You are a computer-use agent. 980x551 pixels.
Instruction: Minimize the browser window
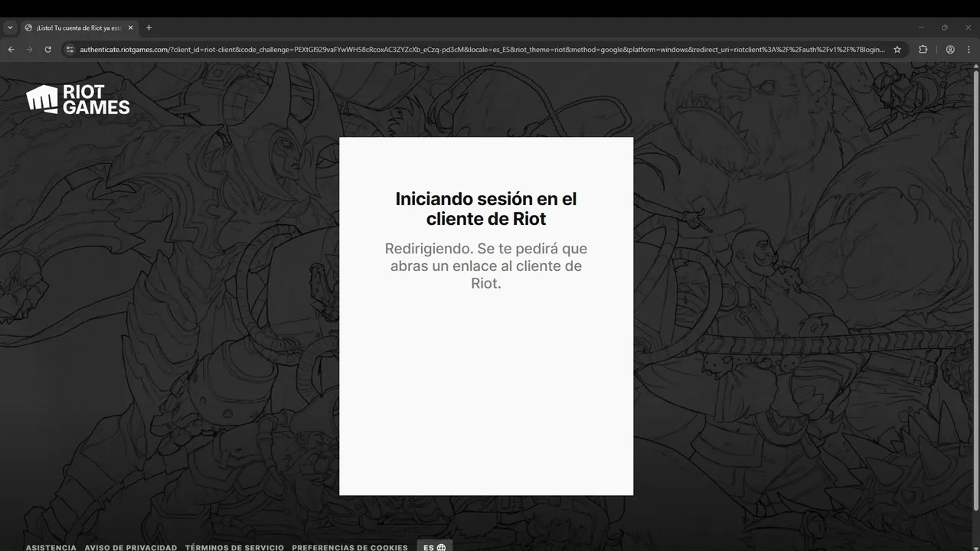pos(921,28)
